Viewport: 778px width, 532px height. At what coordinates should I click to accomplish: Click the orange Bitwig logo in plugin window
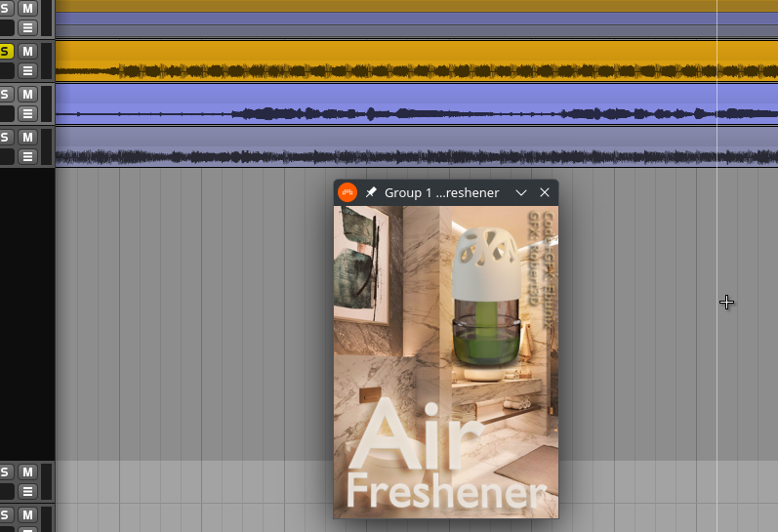pyautogui.click(x=347, y=192)
